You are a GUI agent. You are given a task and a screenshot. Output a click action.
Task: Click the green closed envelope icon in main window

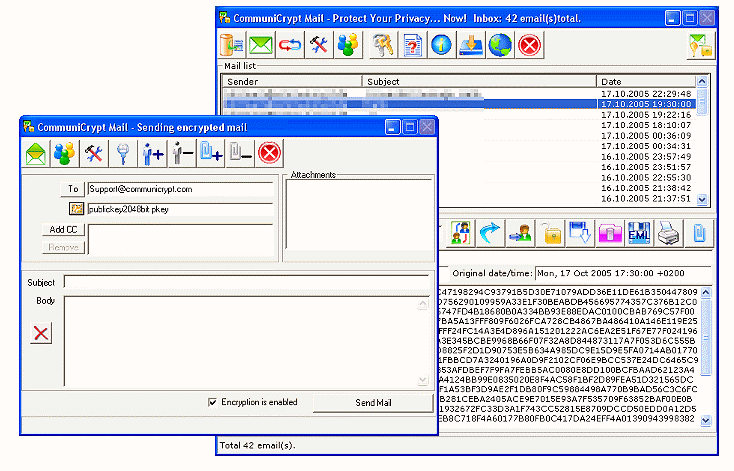tap(261, 45)
